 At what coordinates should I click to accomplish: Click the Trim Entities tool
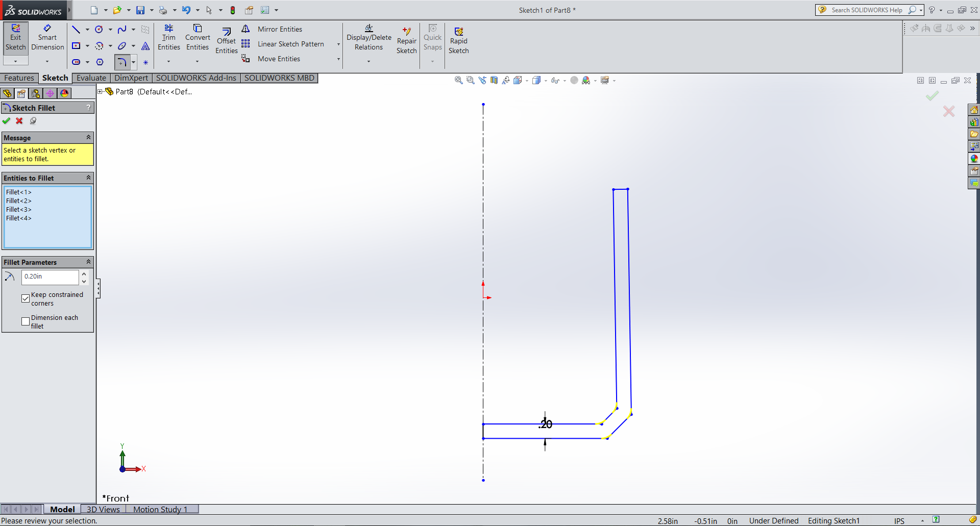point(168,37)
